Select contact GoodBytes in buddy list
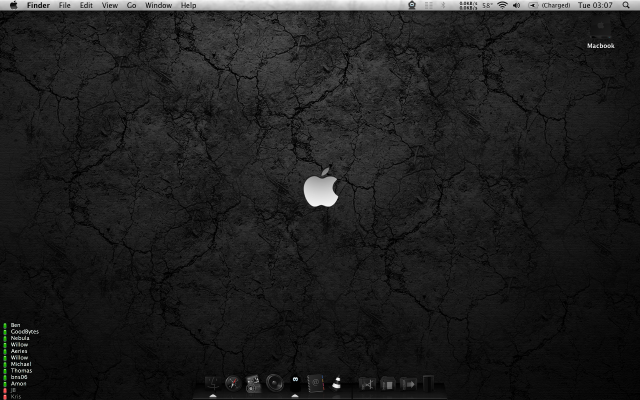640x400 pixels. click(x=24, y=331)
